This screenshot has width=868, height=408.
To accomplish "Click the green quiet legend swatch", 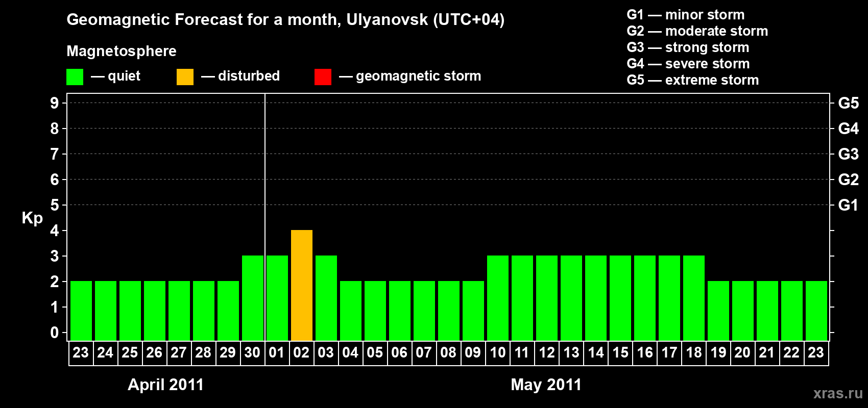I will 75,76.
